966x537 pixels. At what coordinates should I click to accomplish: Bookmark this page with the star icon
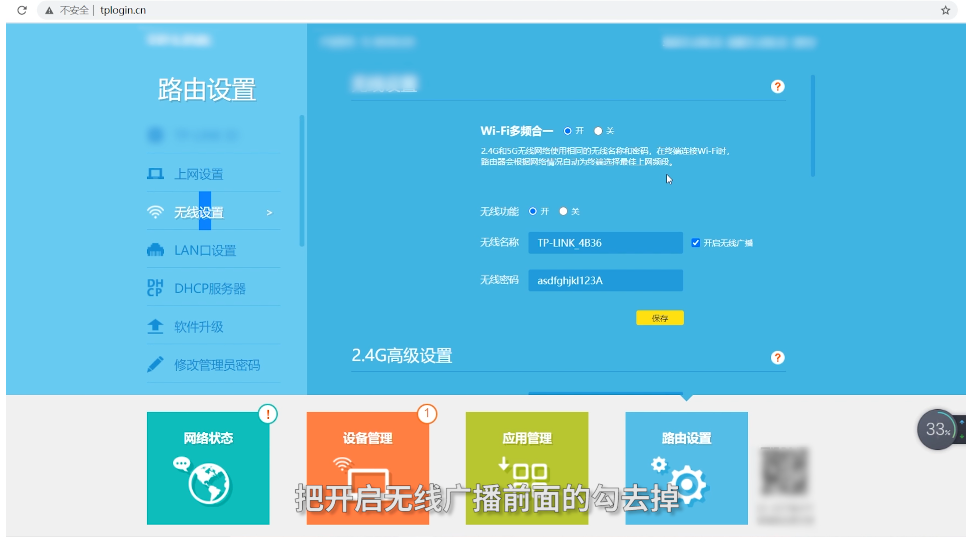[945, 10]
